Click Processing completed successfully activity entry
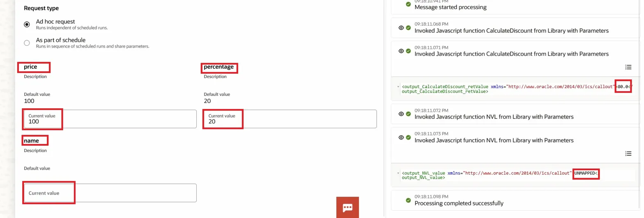Viewport: 644px width, 218px height. (x=458, y=203)
